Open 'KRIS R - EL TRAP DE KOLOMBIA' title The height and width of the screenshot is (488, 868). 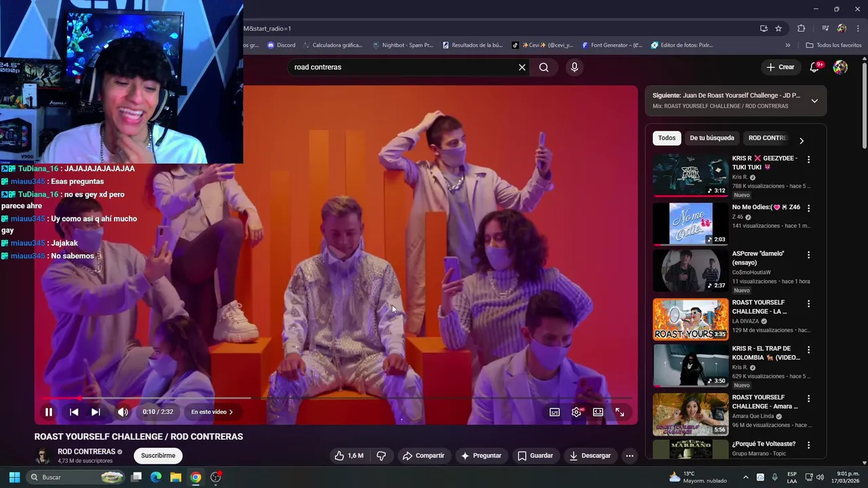(766, 353)
